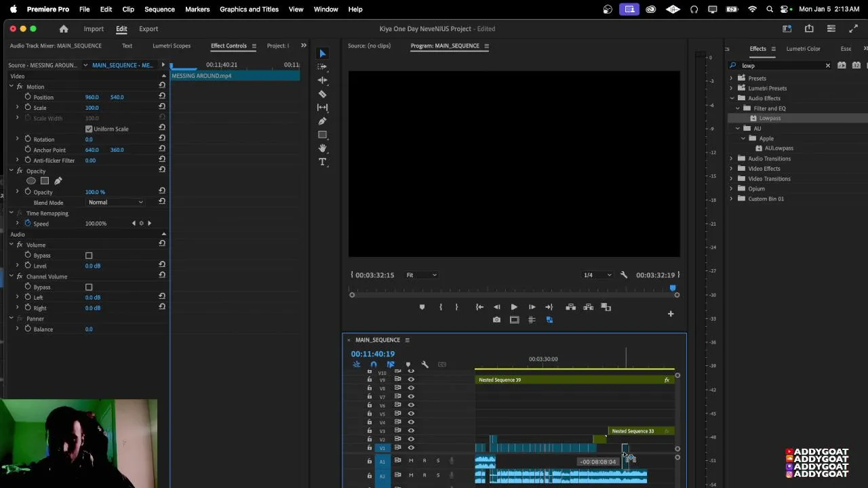Collapse the Motion effect group
Screen dimensions: 868x488
pyautogui.click(x=11, y=87)
